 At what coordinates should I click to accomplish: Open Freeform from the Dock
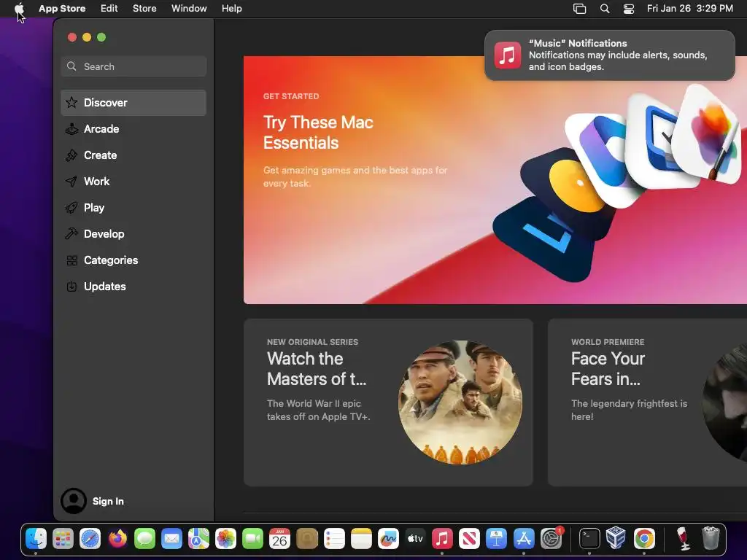click(388, 539)
